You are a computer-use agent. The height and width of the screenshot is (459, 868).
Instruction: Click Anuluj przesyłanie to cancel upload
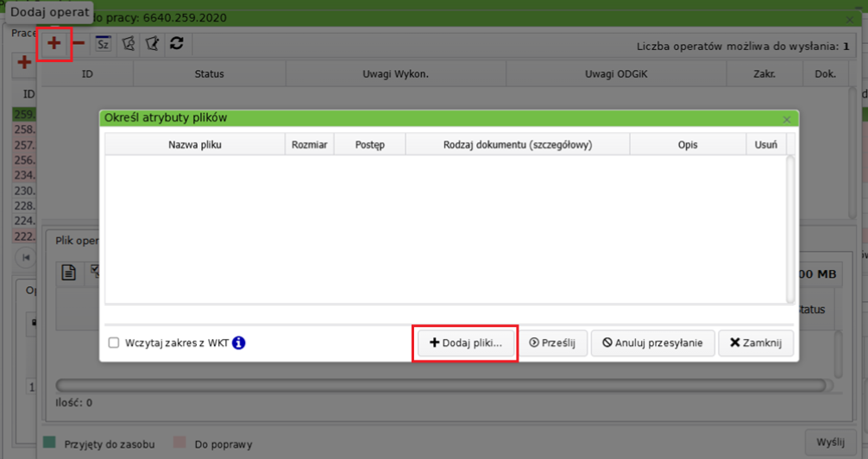(x=651, y=343)
